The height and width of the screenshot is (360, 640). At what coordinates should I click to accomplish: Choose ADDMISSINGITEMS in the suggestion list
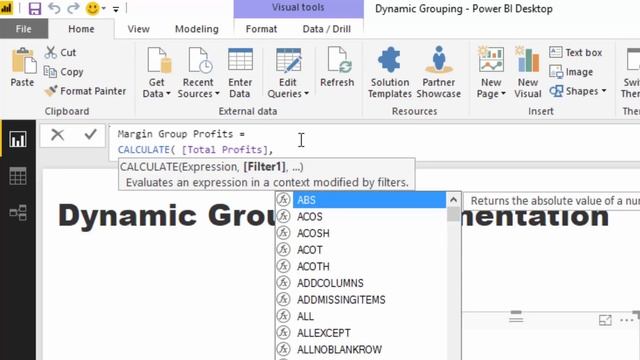[x=361, y=300]
